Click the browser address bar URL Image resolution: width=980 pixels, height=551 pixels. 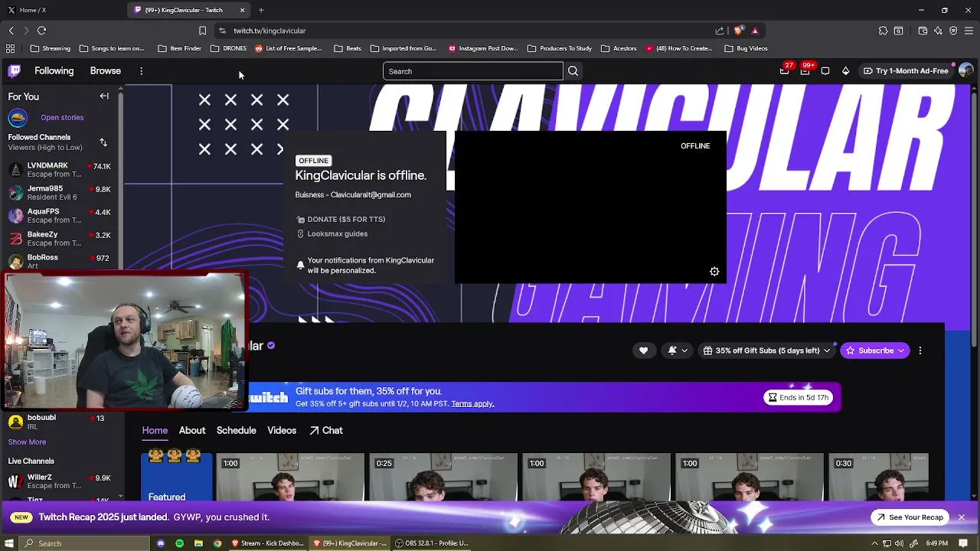pos(269,31)
